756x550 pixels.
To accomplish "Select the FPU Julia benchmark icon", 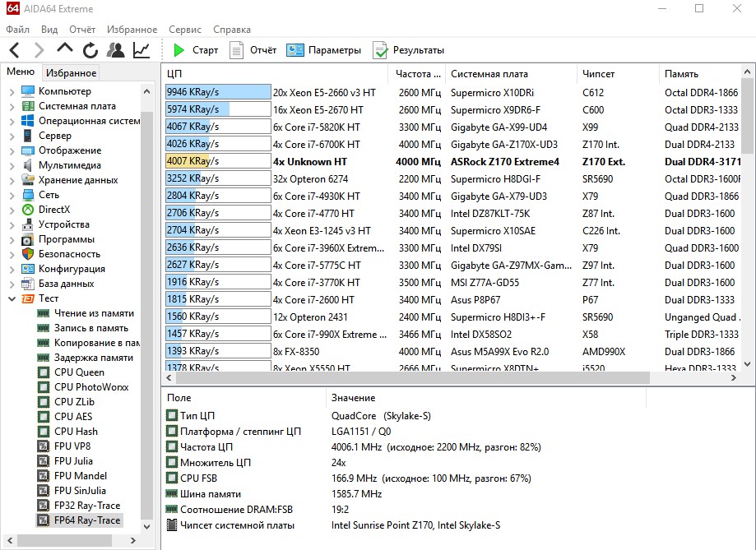I will [x=44, y=461].
